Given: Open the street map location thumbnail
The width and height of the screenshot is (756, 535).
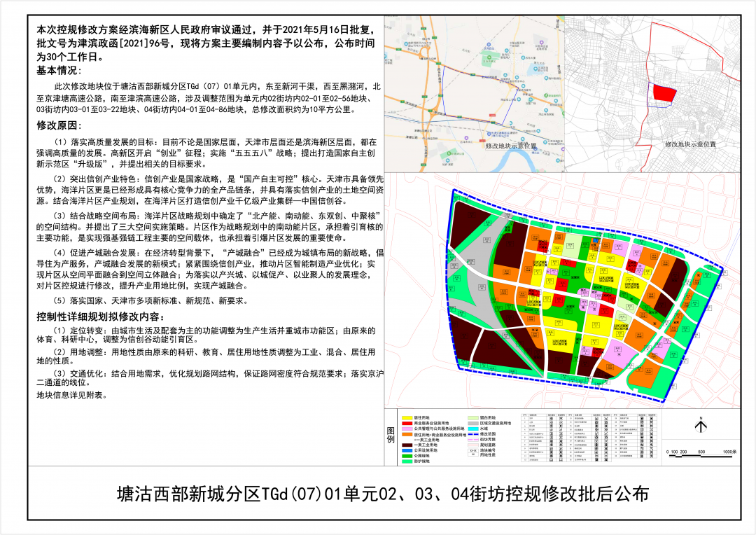Looking at the screenshot, I should pyautogui.click(x=474, y=94).
